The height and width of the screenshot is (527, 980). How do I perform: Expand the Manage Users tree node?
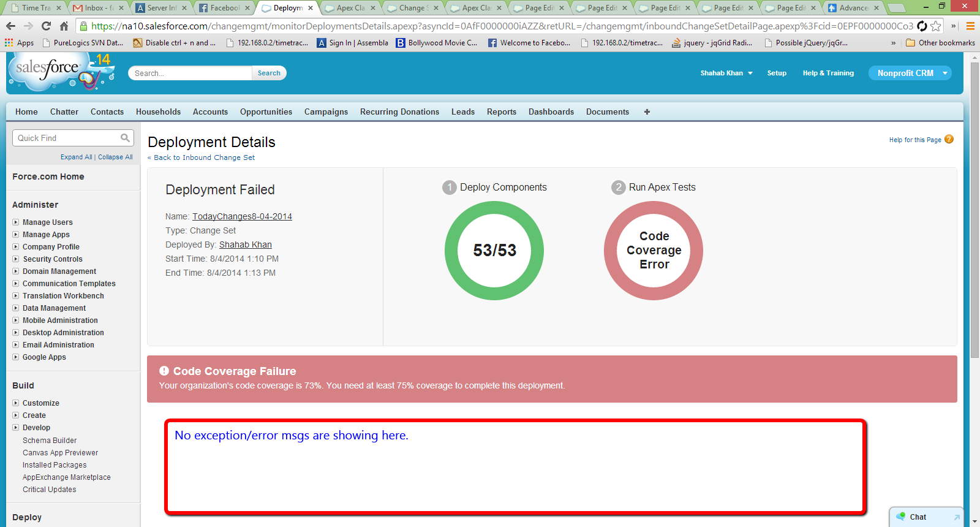16,222
